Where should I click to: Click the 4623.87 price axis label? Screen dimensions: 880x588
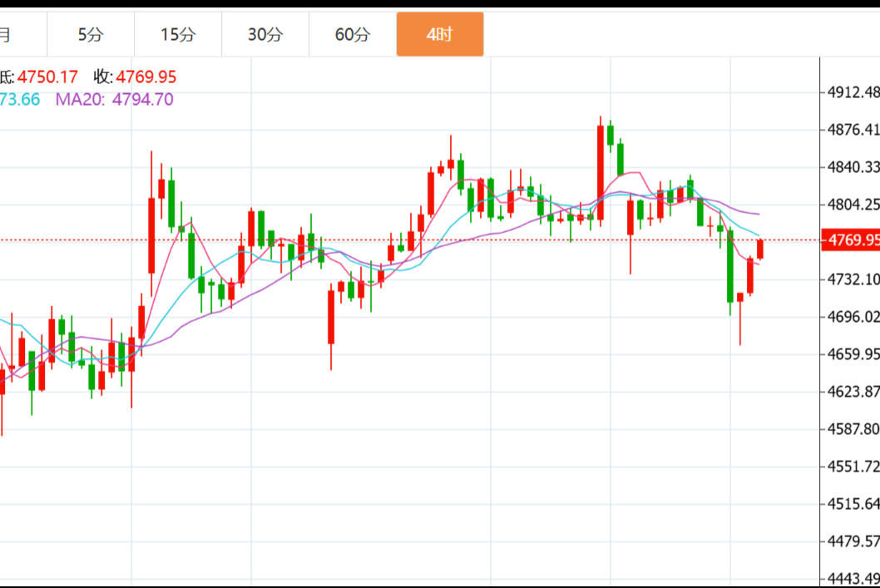853,392
